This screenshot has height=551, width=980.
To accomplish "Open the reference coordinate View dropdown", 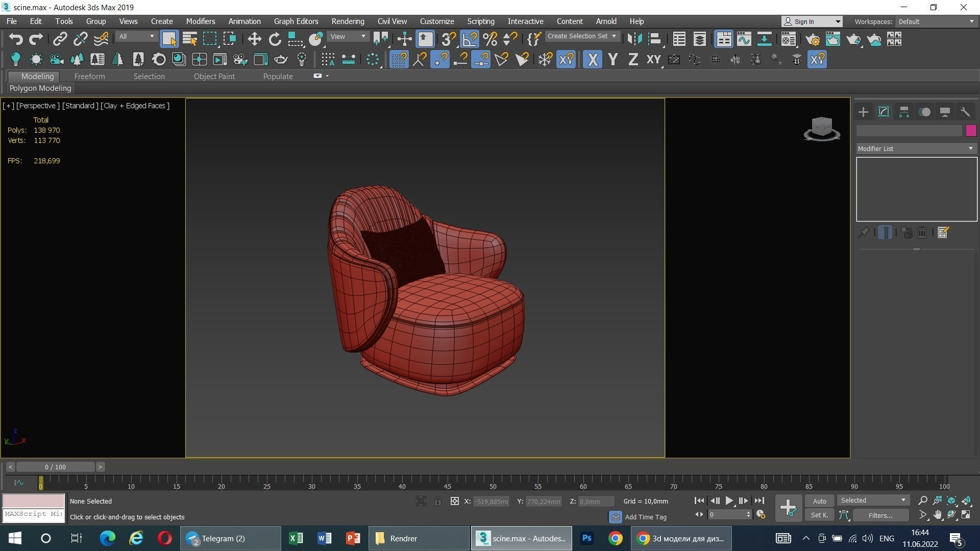I will click(x=348, y=37).
